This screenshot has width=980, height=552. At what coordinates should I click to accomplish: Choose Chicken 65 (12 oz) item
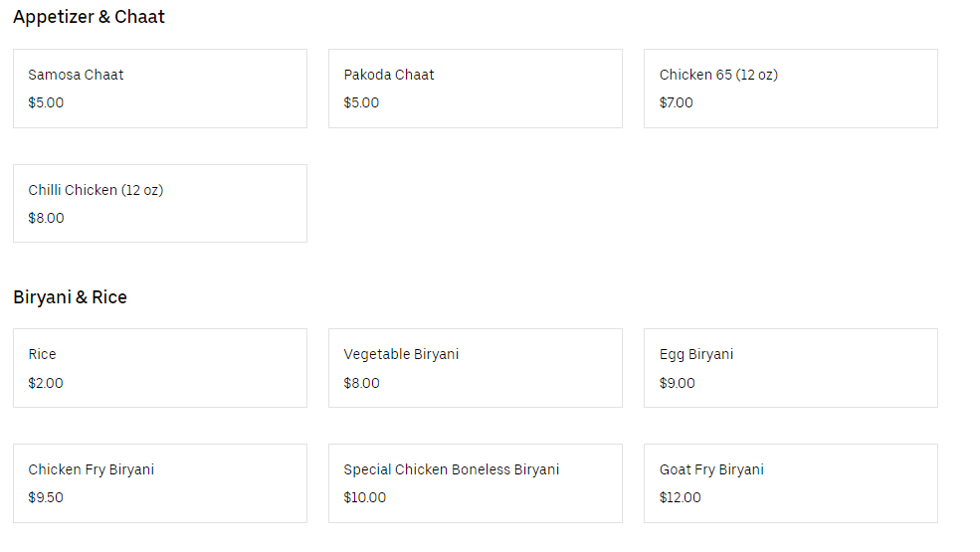tap(790, 89)
